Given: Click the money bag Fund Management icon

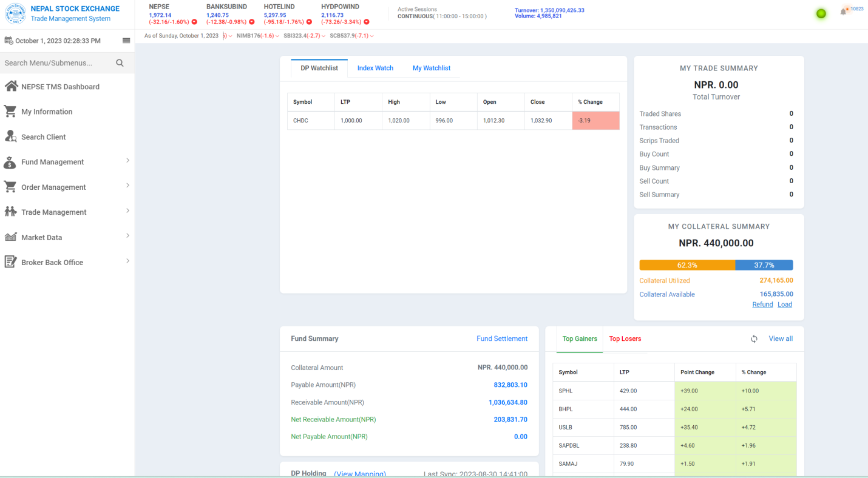Looking at the screenshot, I should pyautogui.click(x=10, y=162).
